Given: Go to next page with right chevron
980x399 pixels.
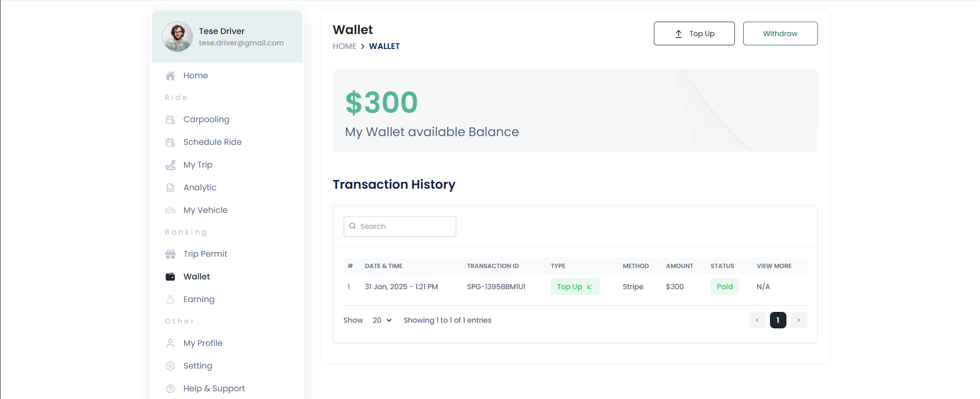Looking at the screenshot, I should [x=799, y=320].
